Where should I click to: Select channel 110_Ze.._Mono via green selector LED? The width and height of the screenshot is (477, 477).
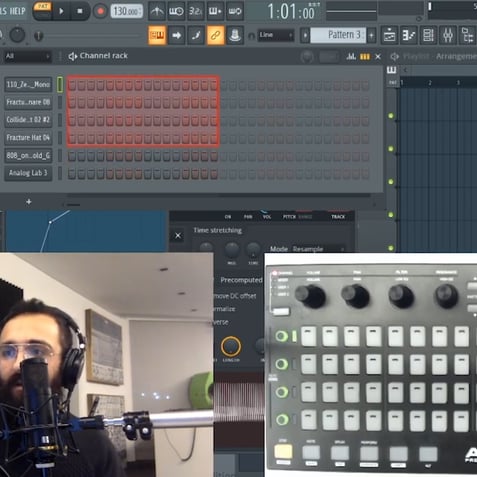pyautogui.click(x=60, y=84)
